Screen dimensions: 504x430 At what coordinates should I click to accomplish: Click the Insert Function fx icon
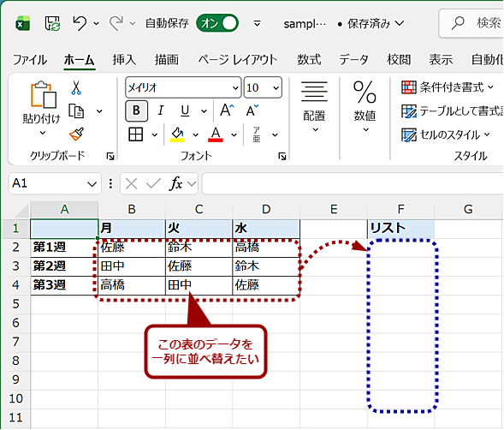175,183
